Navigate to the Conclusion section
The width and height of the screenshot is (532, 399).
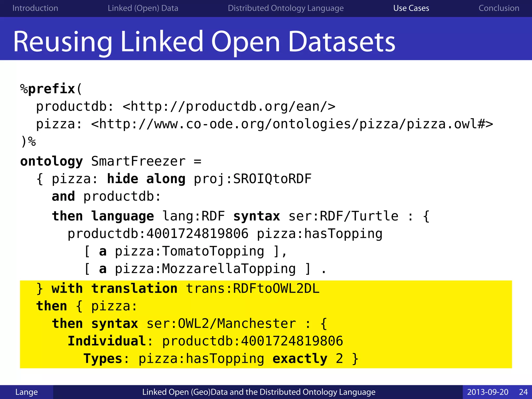[x=499, y=8]
